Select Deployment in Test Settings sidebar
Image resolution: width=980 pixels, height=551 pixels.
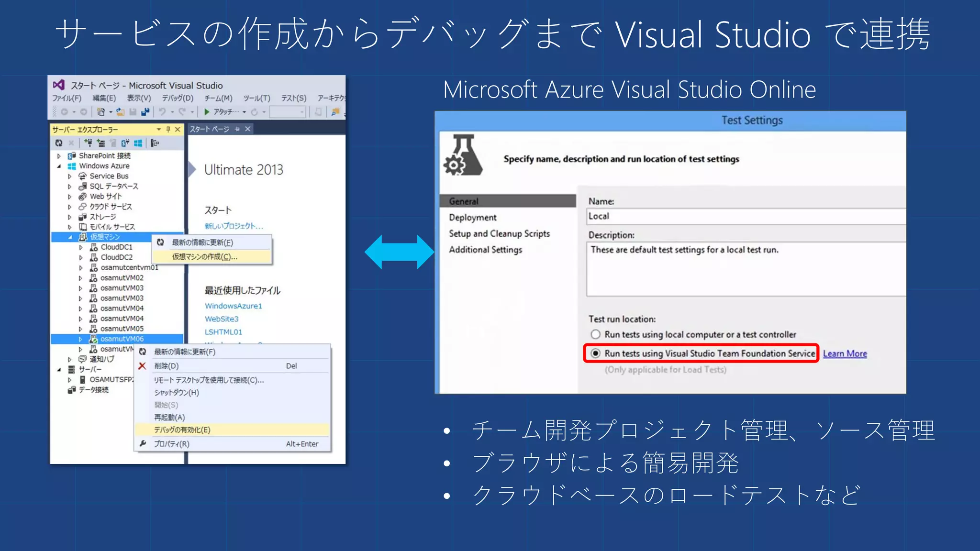tap(473, 217)
